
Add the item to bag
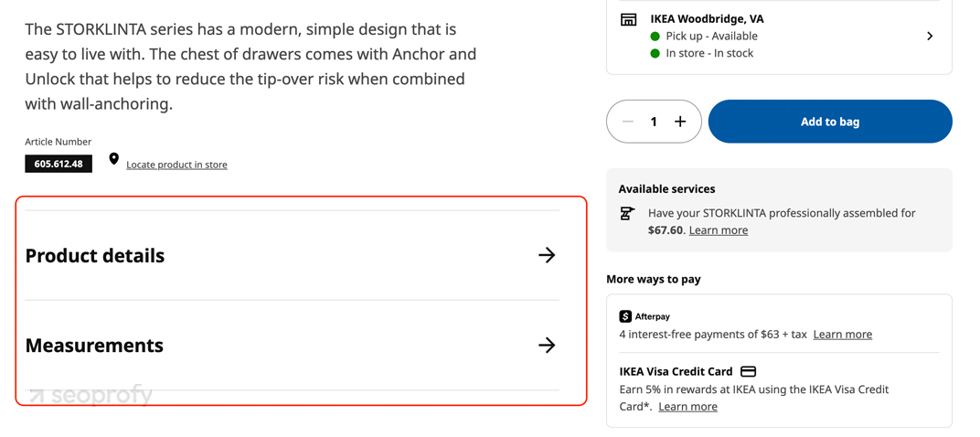tap(830, 122)
